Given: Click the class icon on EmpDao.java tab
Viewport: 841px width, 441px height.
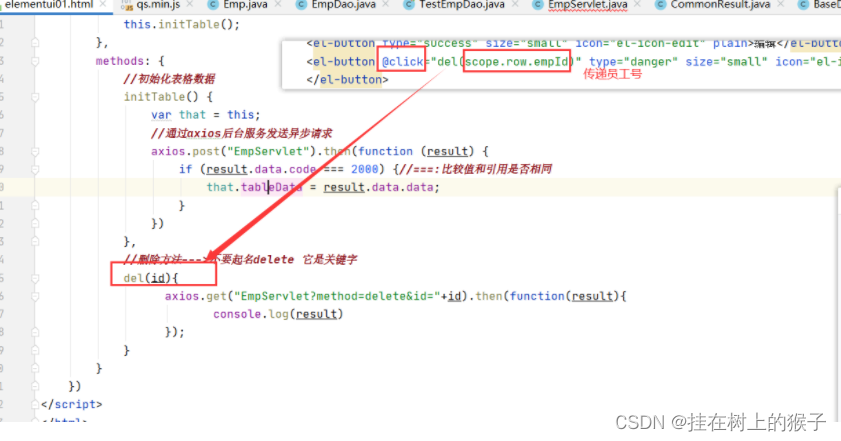Looking at the screenshot, I should (x=301, y=5).
